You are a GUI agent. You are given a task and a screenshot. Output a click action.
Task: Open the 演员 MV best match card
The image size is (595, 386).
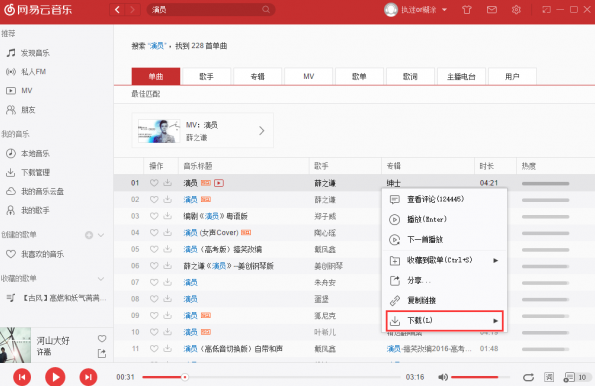coord(203,131)
